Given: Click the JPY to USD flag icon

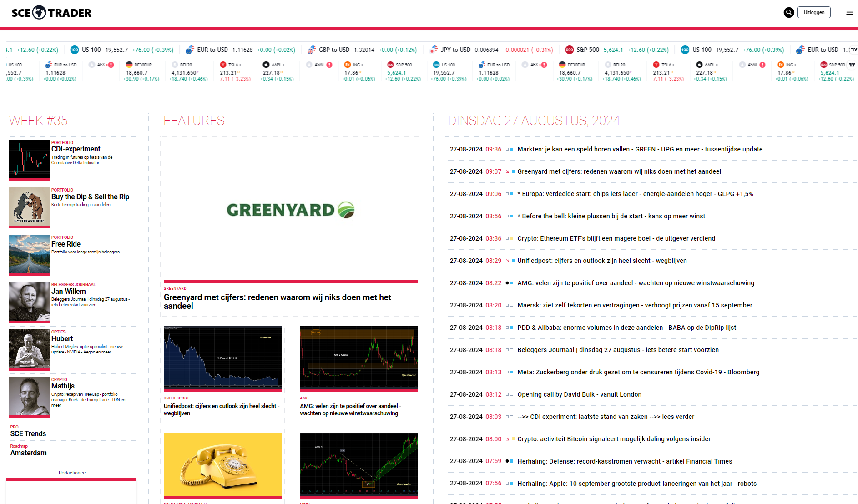Looking at the screenshot, I should 434,50.
